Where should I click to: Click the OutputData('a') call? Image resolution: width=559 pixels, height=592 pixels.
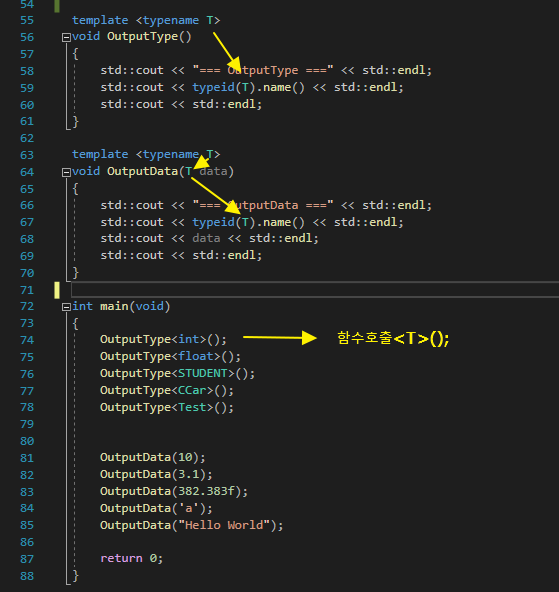tap(156, 509)
